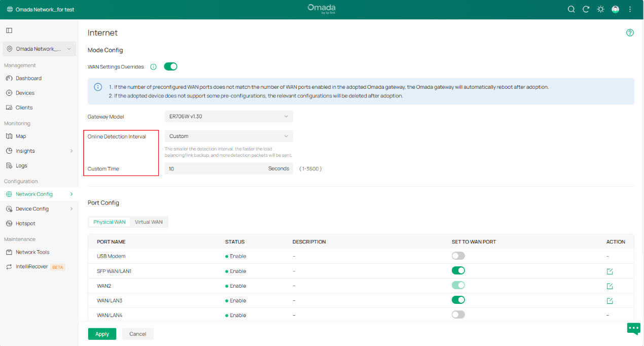Expand the Network Config submenu chevron

[x=71, y=194]
